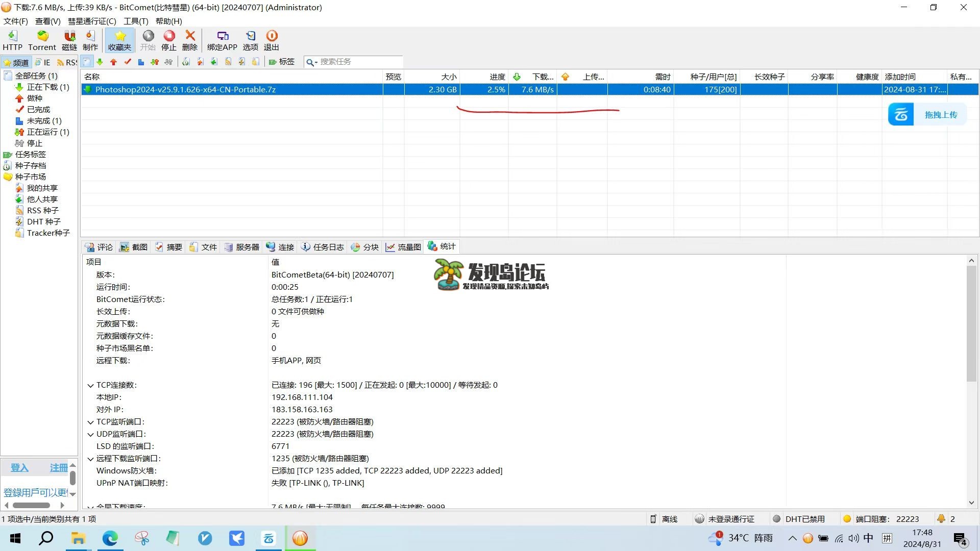Filter running tasks with green-red arrows icon
The height and width of the screenshot is (551, 980).
click(155, 62)
